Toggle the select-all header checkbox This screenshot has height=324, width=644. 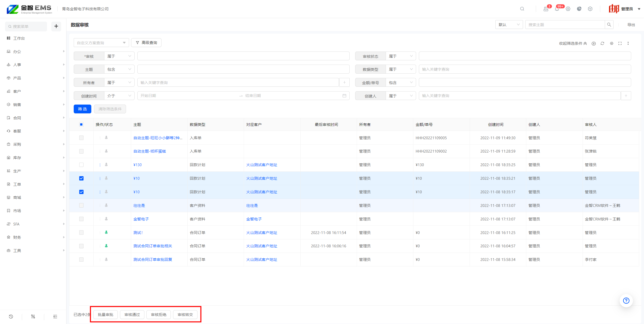click(x=81, y=124)
